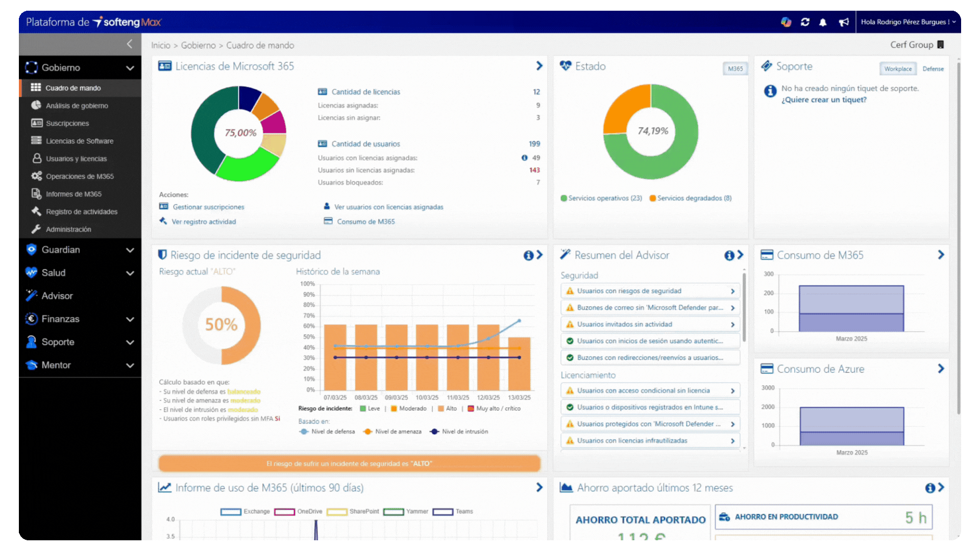Open the Hola Rodrigo user dropdown
Image resolution: width=980 pixels, height=551 pixels.
click(908, 22)
